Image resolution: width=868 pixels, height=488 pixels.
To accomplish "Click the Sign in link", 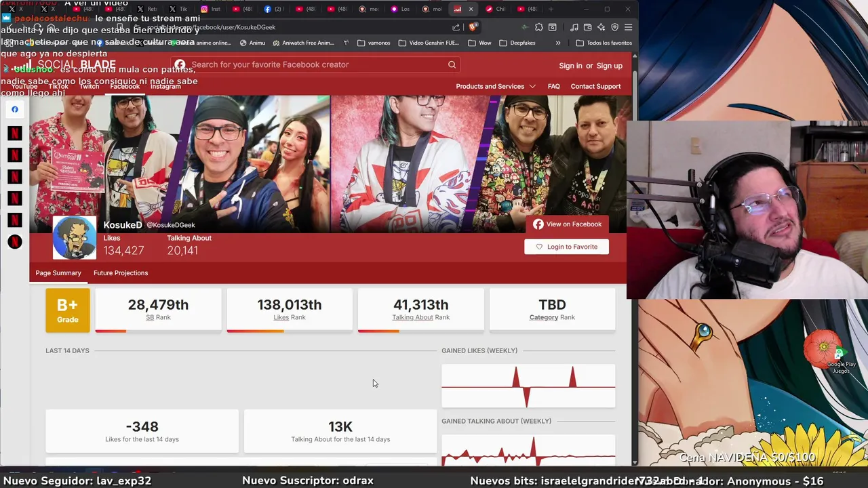I will [570, 66].
